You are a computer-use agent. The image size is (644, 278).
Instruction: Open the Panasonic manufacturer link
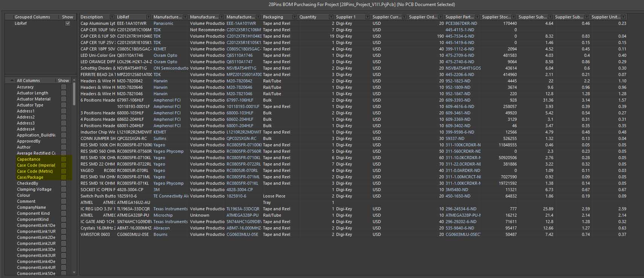coord(163,23)
